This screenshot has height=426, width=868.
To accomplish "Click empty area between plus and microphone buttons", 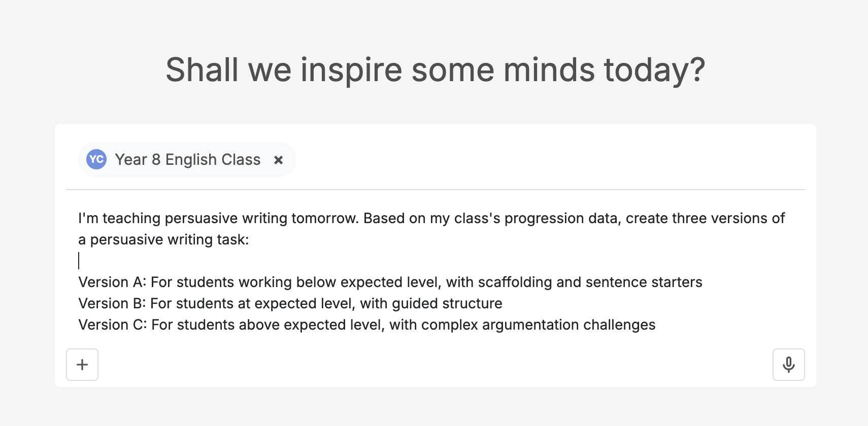I will (x=435, y=365).
